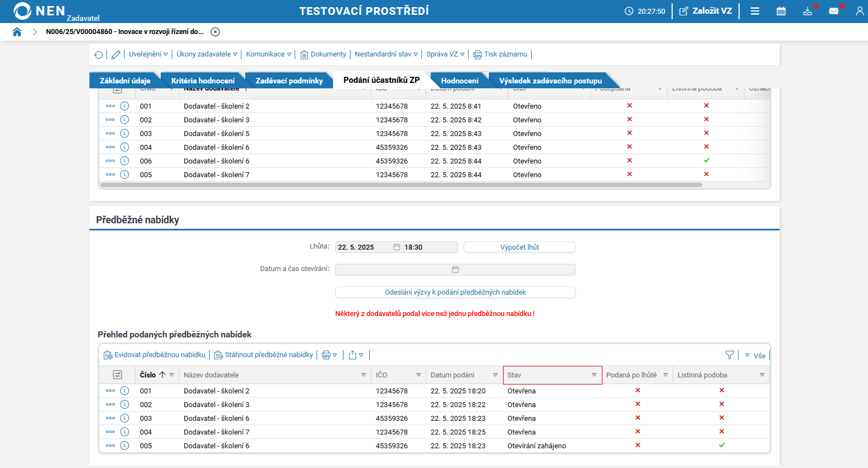Screen dimensions: 868x468
Task: Close the N006/25/V00004860 breadcrumb tab
Action: click(x=216, y=32)
